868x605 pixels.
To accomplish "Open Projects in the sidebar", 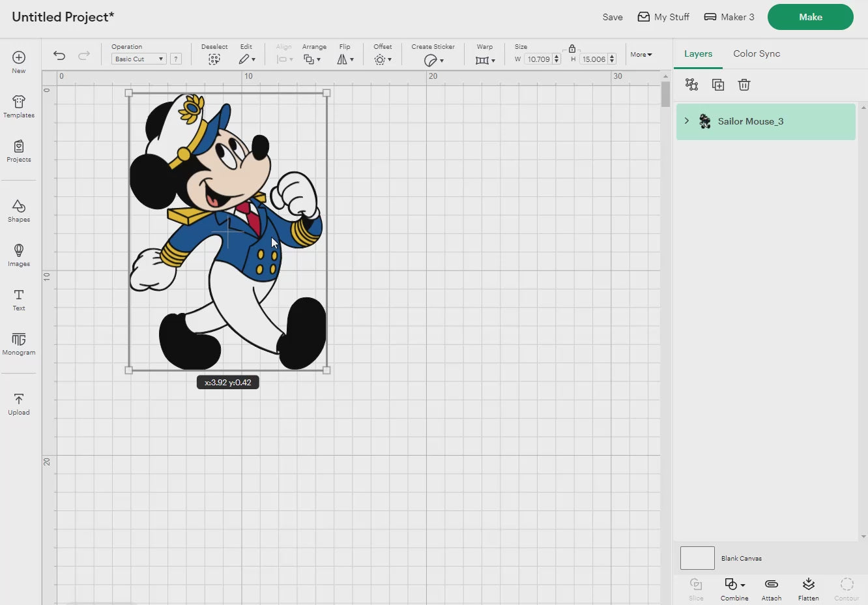I will pyautogui.click(x=19, y=151).
